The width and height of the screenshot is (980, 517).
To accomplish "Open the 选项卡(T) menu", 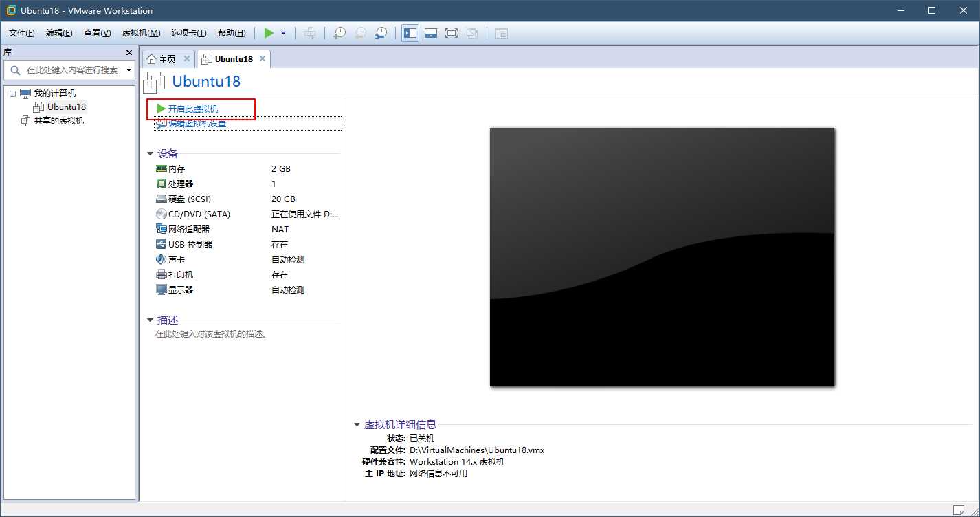I will click(189, 33).
